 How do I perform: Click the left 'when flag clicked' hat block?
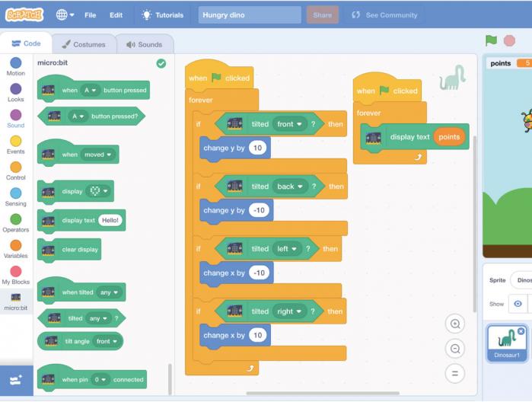pyautogui.click(x=219, y=77)
